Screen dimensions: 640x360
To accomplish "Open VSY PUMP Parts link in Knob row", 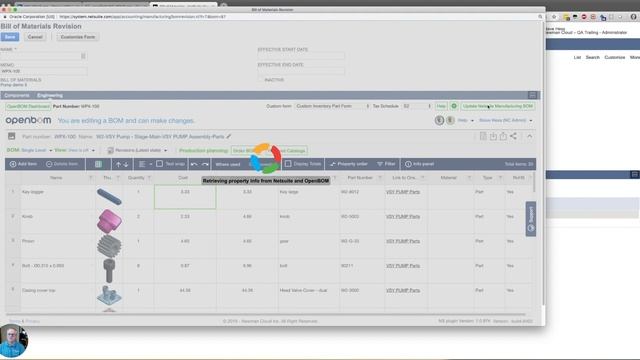I will click(403, 216).
